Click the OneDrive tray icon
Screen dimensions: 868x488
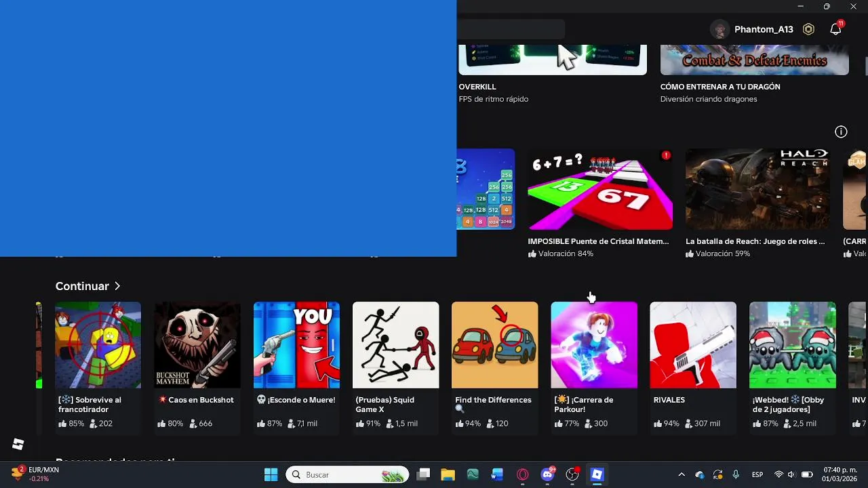point(700,474)
